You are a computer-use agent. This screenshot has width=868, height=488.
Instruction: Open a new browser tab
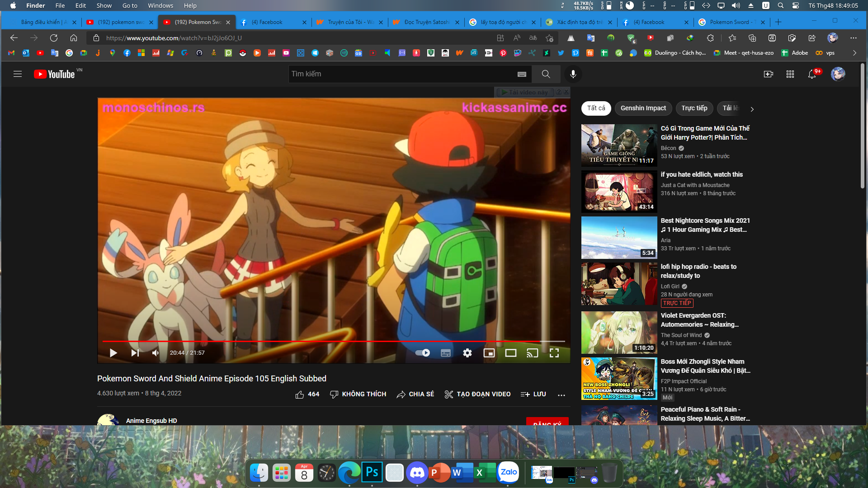(x=778, y=22)
